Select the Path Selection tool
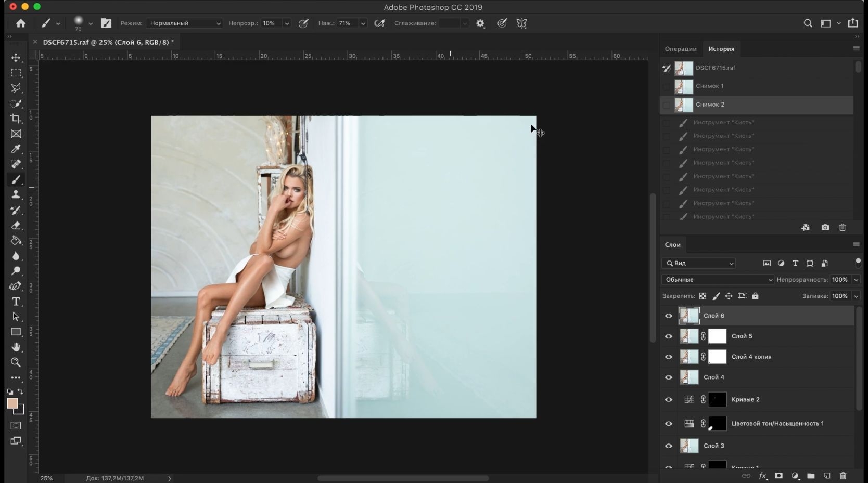This screenshot has height=483, width=868. point(16,317)
